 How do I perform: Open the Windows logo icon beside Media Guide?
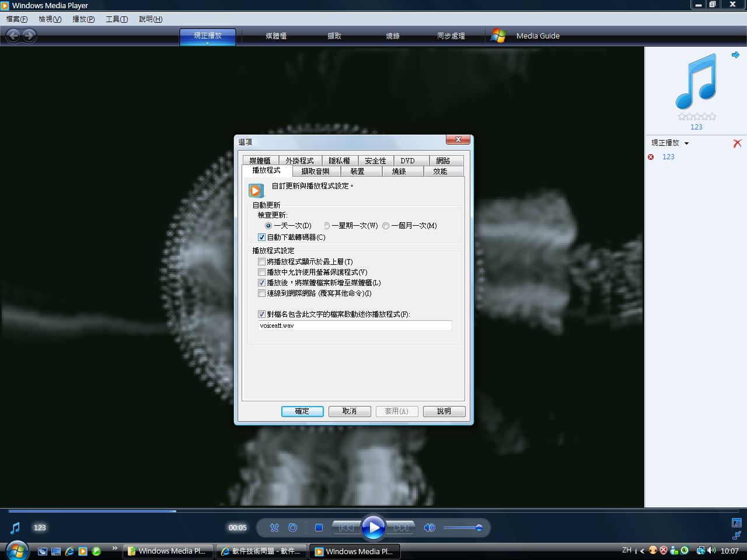(x=498, y=36)
